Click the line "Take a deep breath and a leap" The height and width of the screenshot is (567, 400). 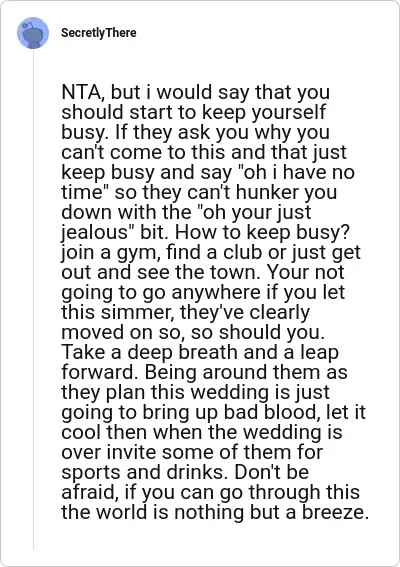click(200, 352)
